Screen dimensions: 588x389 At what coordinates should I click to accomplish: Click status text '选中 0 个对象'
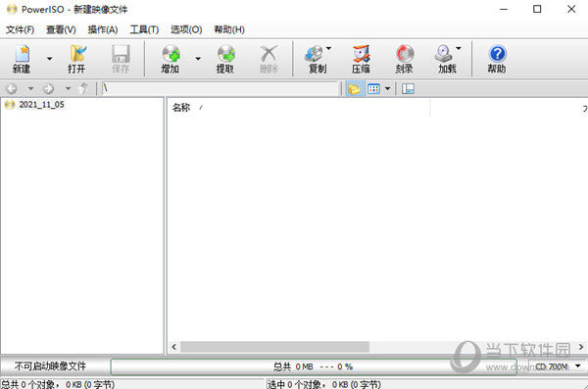(x=296, y=384)
